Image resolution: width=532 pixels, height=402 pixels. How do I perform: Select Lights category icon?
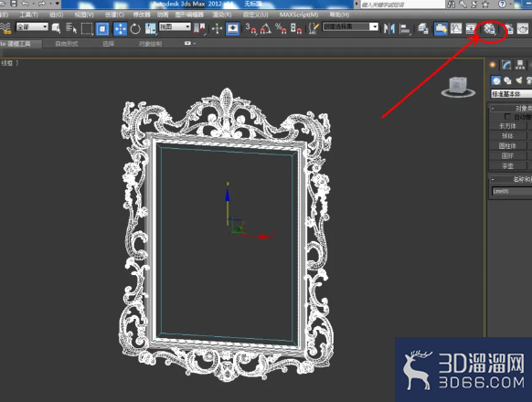point(519,80)
